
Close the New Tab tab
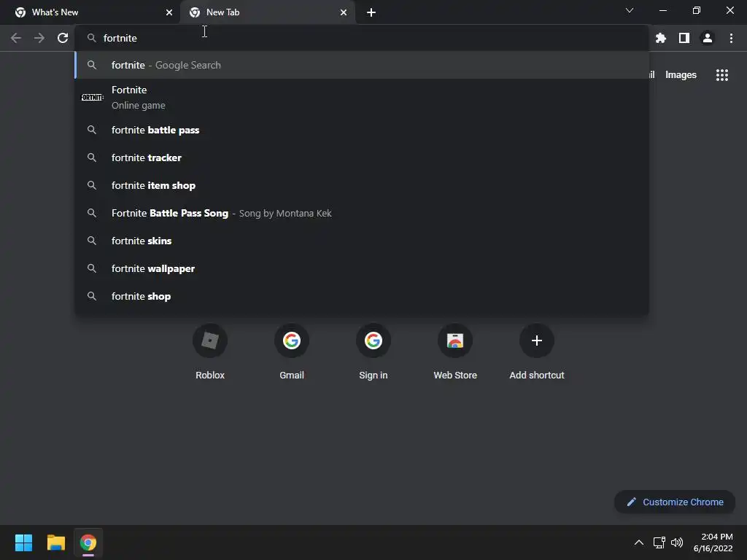(344, 12)
